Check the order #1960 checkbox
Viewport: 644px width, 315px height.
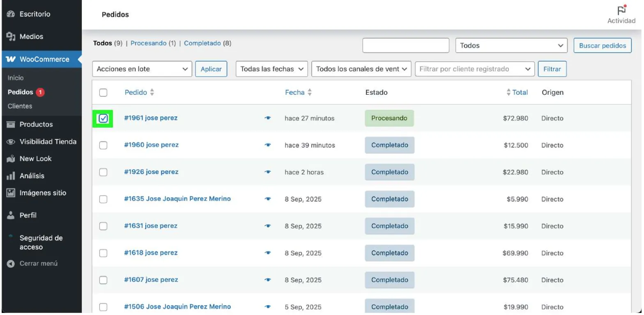(x=103, y=145)
